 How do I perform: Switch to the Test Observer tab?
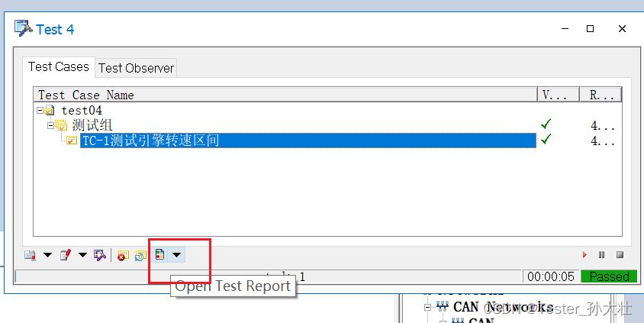(x=136, y=68)
